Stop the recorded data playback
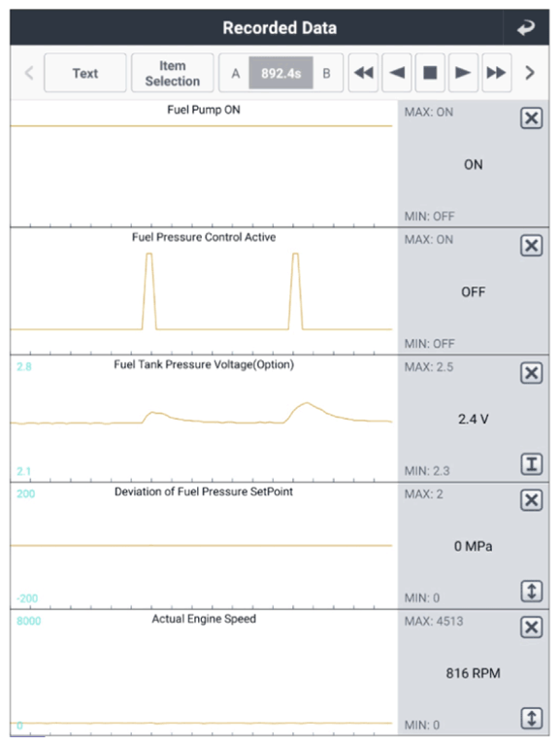560x746 pixels. [x=430, y=73]
